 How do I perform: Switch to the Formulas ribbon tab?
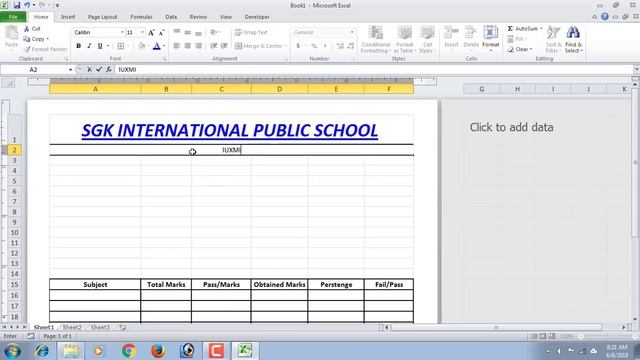pyautogui.click(x=141, y=17)
